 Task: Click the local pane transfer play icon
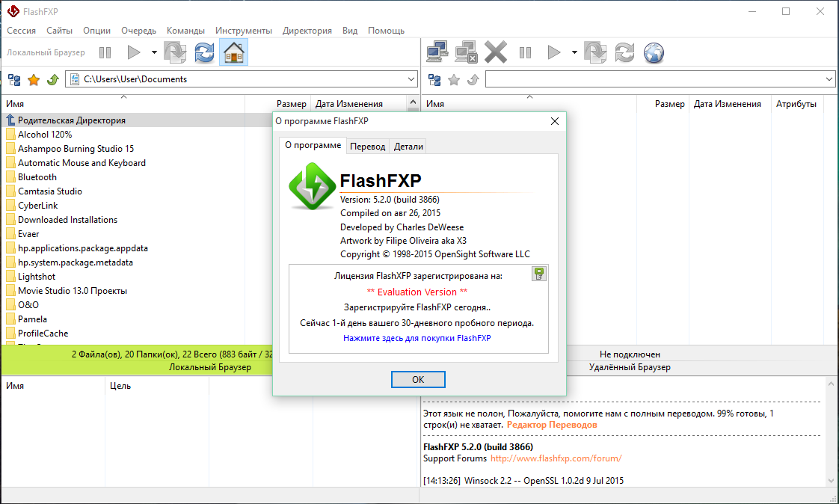(x=134, y=52)
